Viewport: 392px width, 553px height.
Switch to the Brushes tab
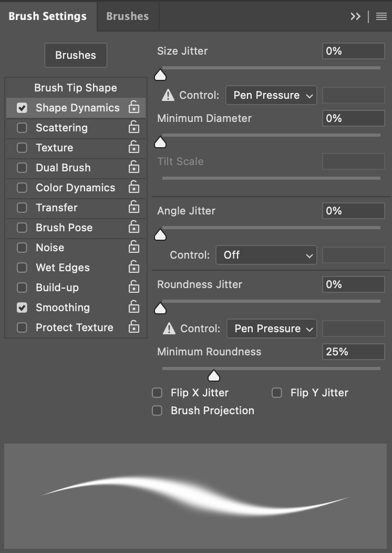point(127,16)
